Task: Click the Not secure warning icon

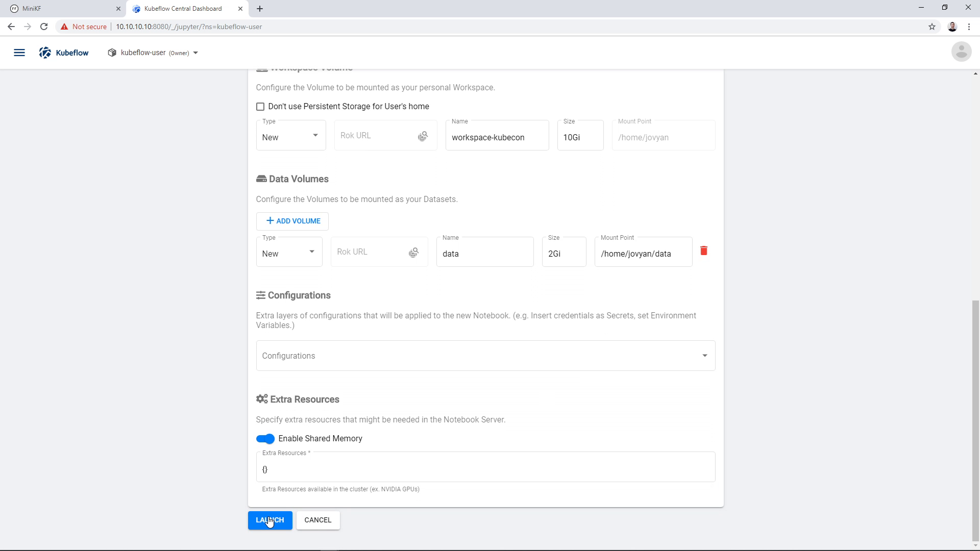Action: click(64, 27)
